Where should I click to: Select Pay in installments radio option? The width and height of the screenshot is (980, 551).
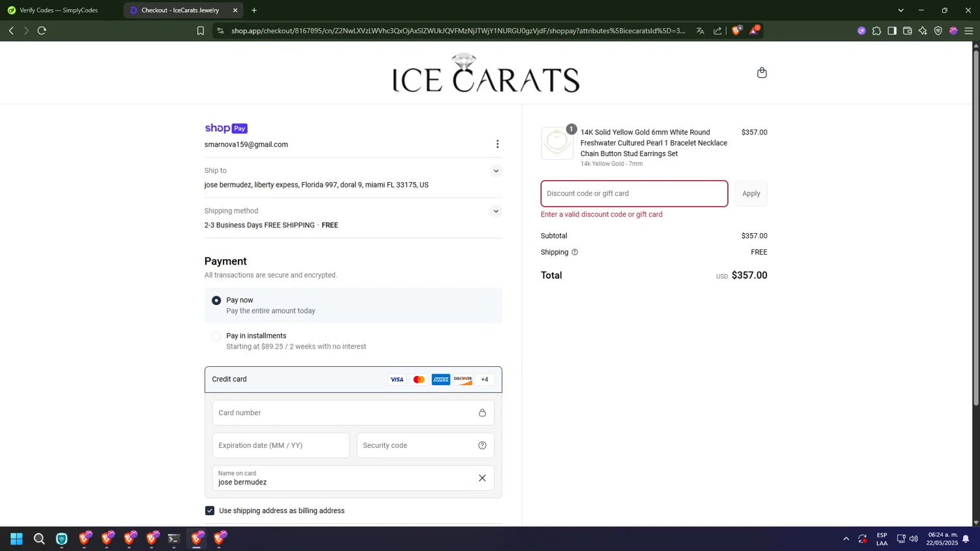pyautogui.click(x=216, y=336)
